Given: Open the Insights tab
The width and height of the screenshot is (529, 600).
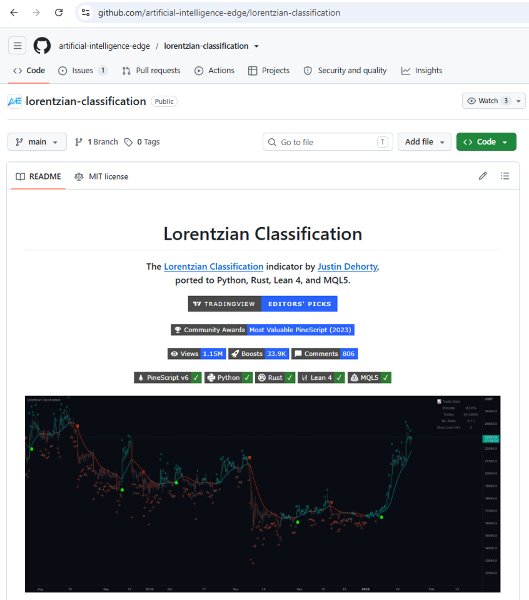Looking at the screenshot, I should coord(421,70).
